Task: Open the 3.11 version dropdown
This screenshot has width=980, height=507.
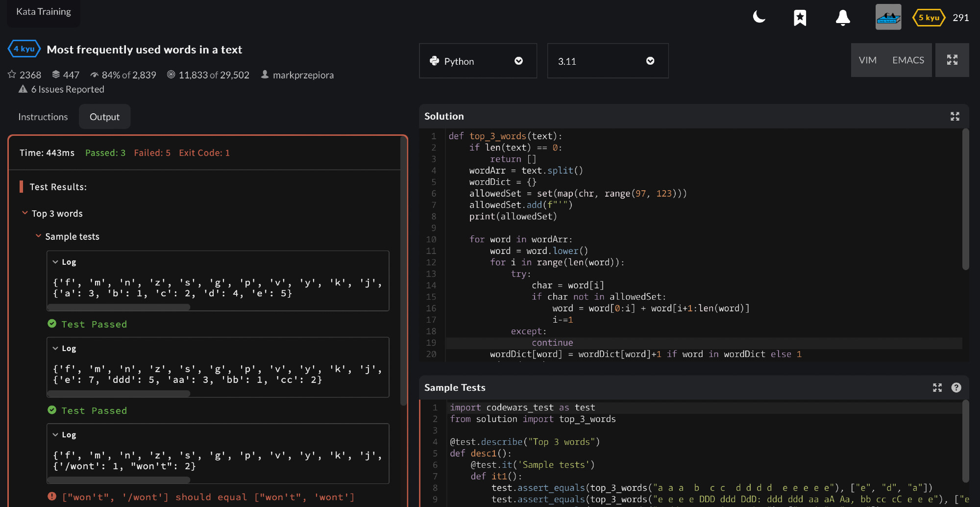Action: coord(608,61)
